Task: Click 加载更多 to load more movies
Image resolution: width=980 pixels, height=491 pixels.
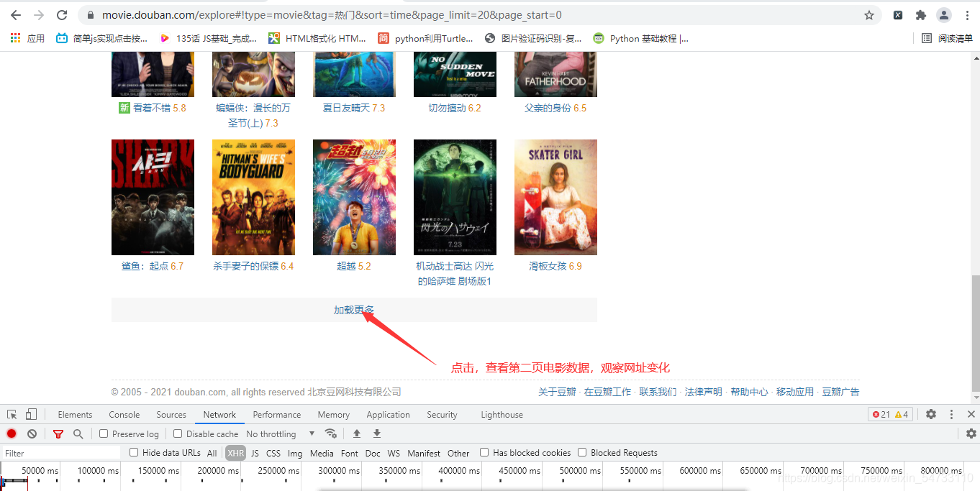Action: [x=354, y=310]
